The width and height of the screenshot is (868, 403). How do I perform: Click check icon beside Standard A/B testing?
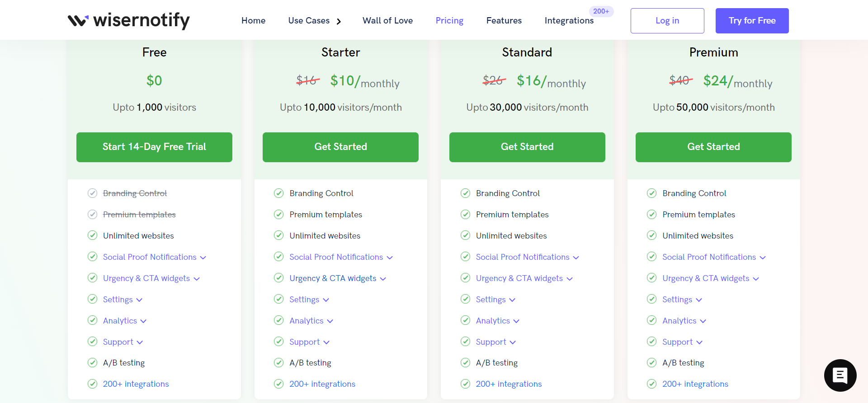pos(465,362)
